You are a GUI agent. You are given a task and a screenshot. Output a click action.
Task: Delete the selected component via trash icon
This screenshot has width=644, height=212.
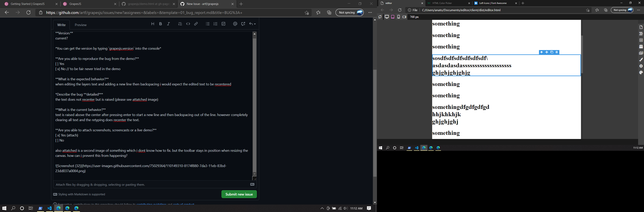557,52
